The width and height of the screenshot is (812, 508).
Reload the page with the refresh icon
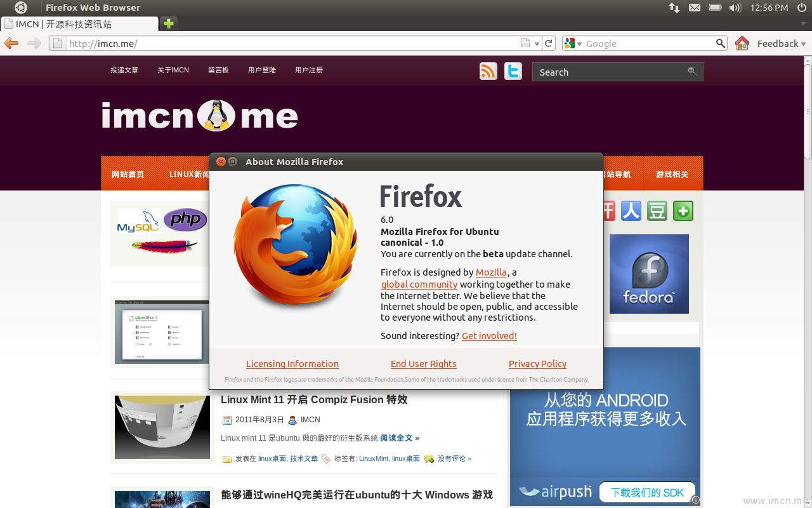point(549,43)
